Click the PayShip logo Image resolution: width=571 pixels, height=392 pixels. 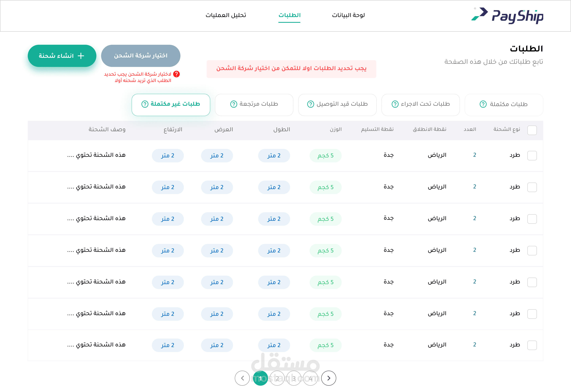point(507,16)
